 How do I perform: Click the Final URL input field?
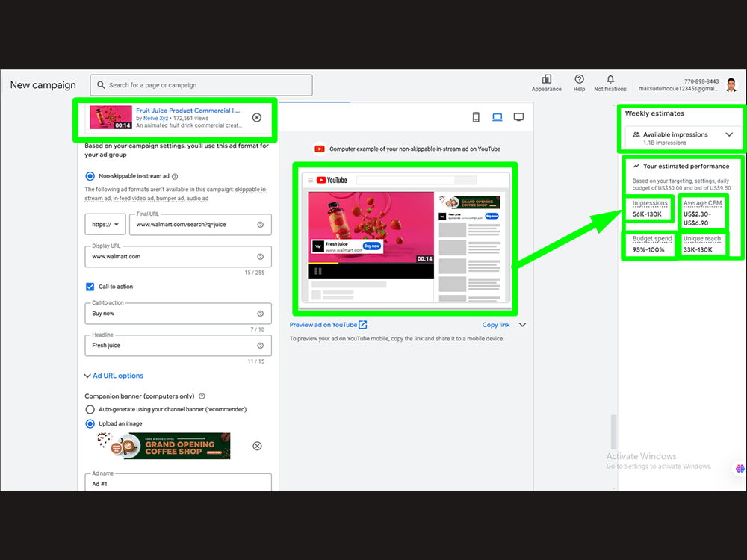click(x=200, y=224)
